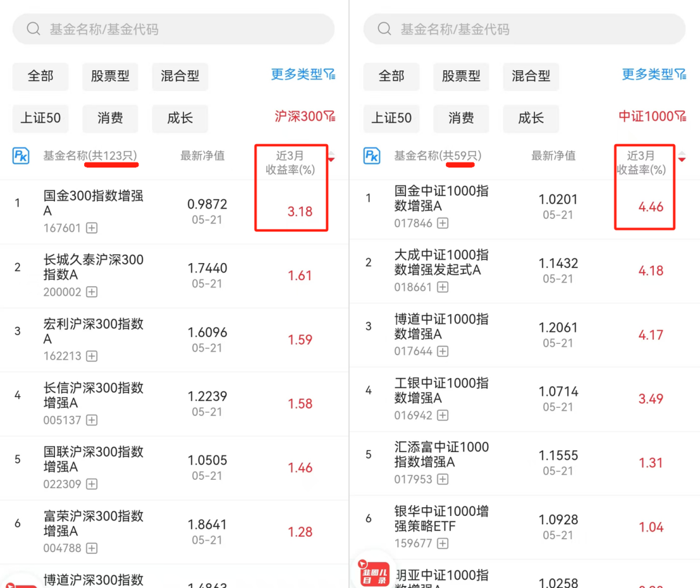Screen dimensions: 700x588
Task: Add fund 018661 with plus icon
Action: click(x=443, y=287)
